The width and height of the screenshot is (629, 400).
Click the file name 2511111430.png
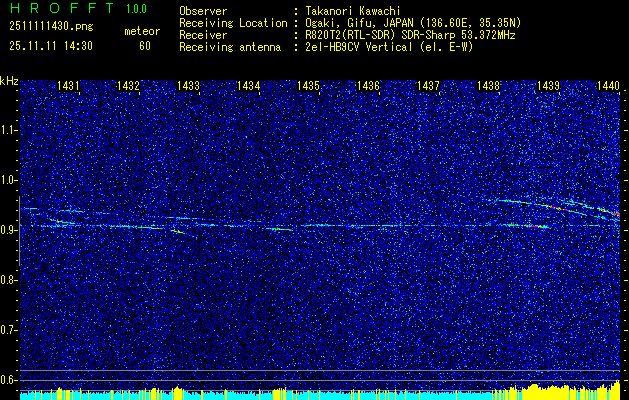point(51,27)
